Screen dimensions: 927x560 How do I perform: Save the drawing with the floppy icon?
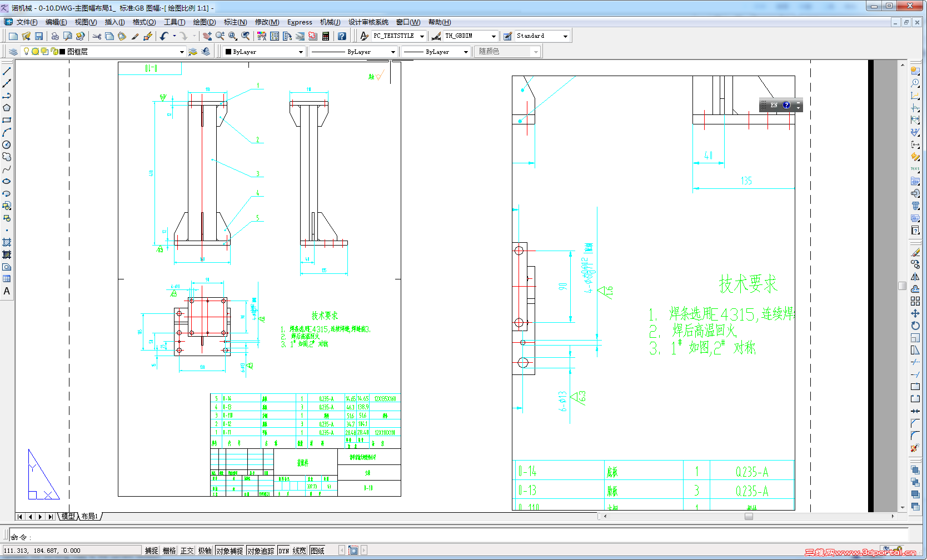[x=39, y=36]
